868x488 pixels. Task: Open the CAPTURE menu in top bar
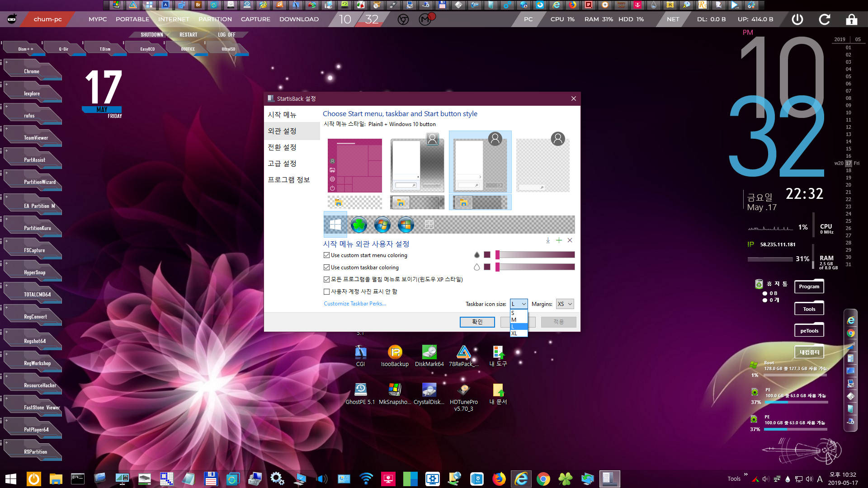point(255,19)
